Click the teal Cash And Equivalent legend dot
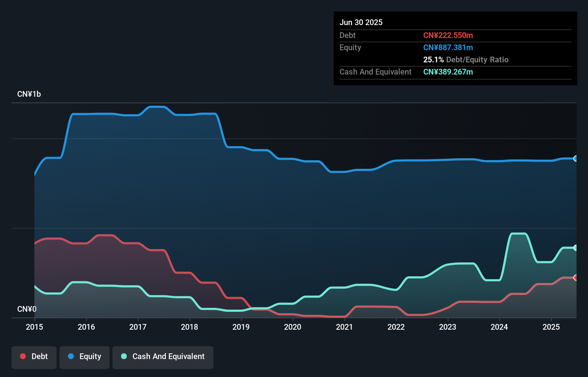 click(x=124, y=356)
